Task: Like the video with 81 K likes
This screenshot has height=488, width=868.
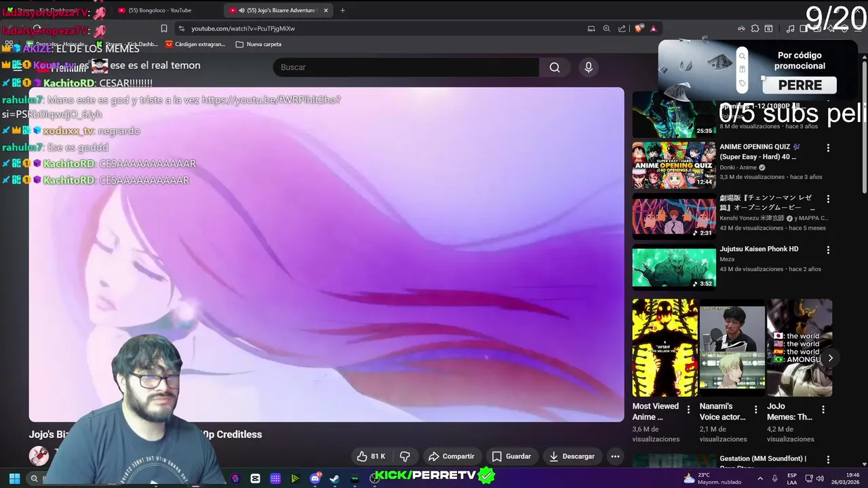Action: coord(371,456)
